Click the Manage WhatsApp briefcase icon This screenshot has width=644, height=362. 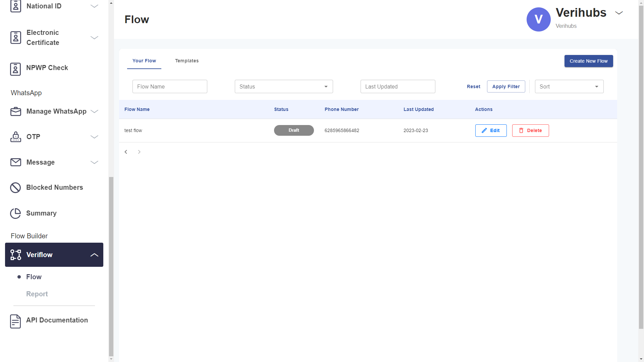tap(15, 112)
